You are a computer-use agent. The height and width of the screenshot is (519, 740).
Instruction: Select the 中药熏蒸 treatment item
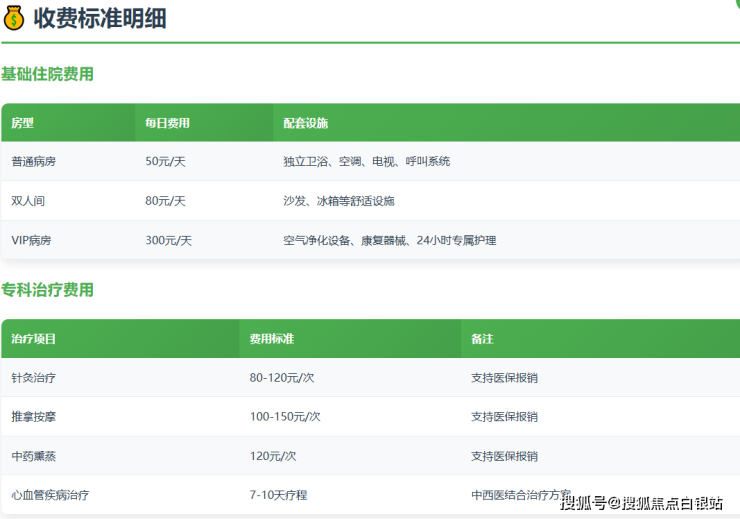34,456
